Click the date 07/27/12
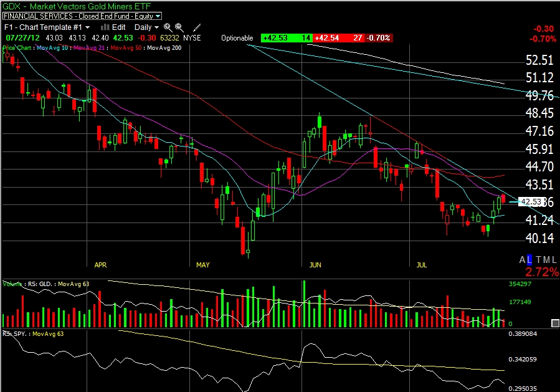 22,38
